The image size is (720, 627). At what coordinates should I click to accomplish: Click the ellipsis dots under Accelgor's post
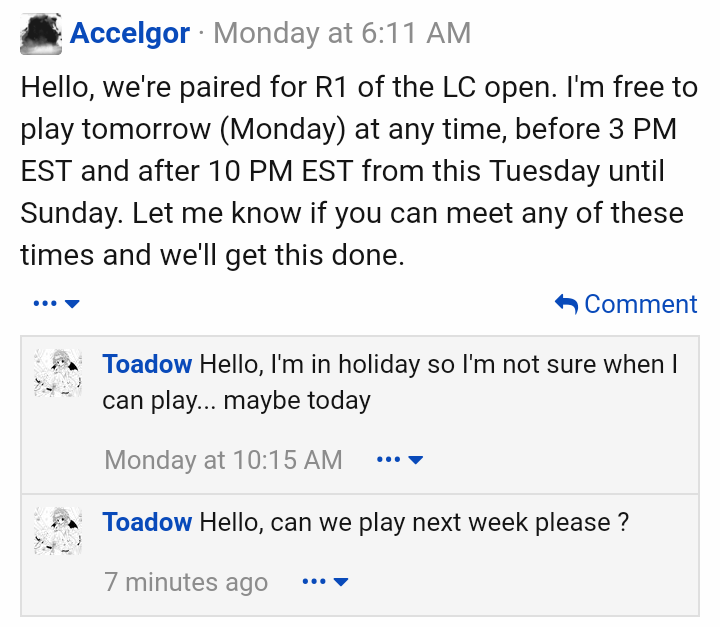coord(45,304)
